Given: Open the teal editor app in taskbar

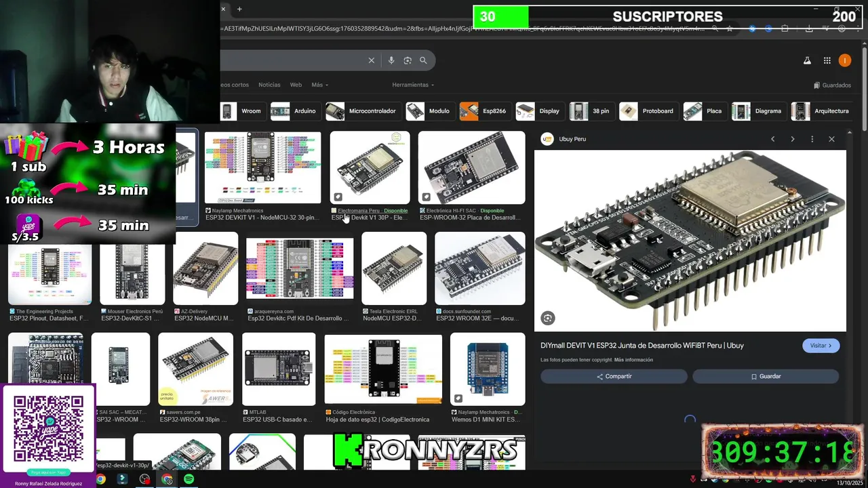Looking at the screenshot, I should (123, 479).
